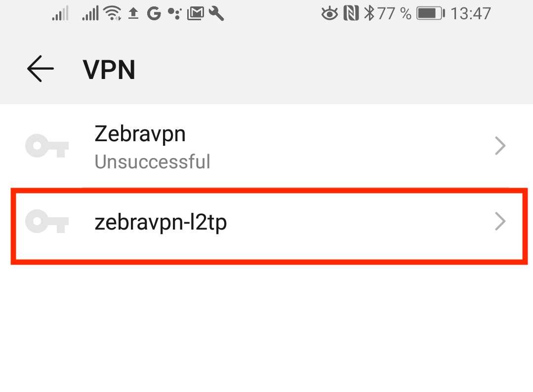Tap the Unsuccessful status text
The width and height of the screenshot is (533, 392).
pyautogui.click(x=152, y=161)
